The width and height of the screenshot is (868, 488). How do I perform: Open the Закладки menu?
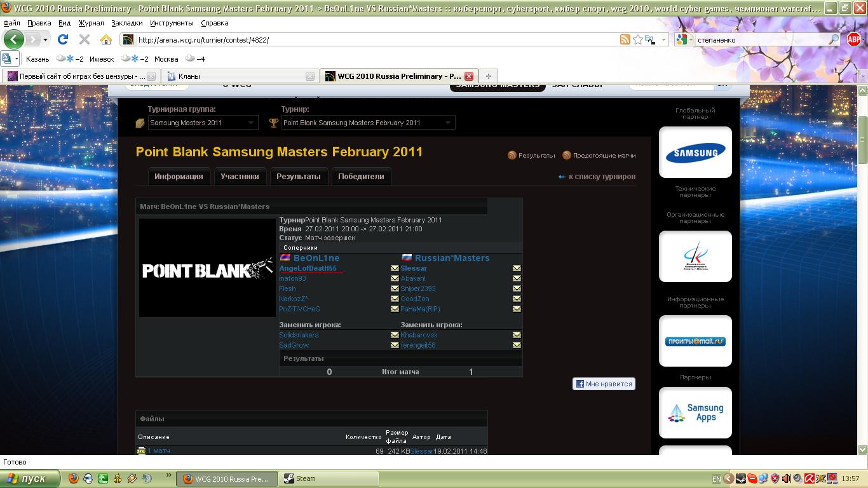click(x=126, y=23)
